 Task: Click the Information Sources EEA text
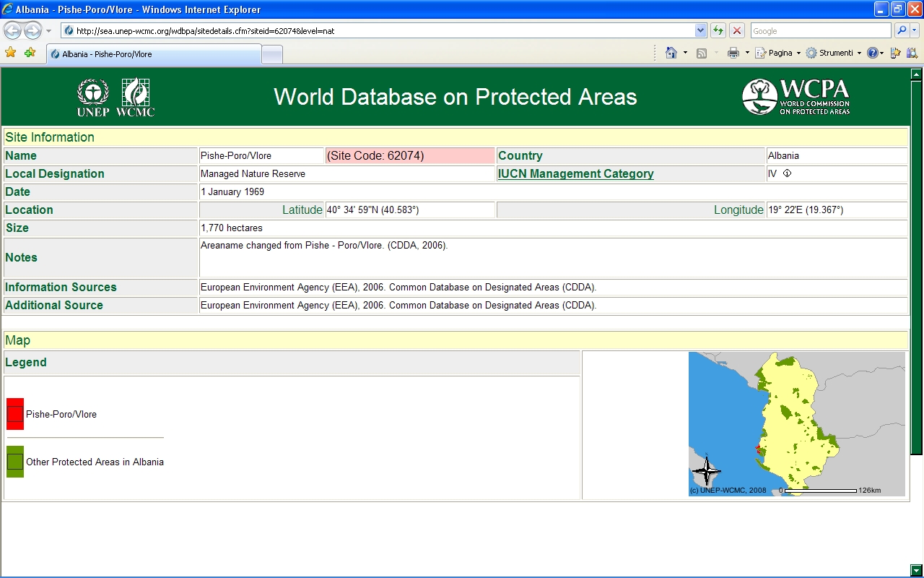398,288
